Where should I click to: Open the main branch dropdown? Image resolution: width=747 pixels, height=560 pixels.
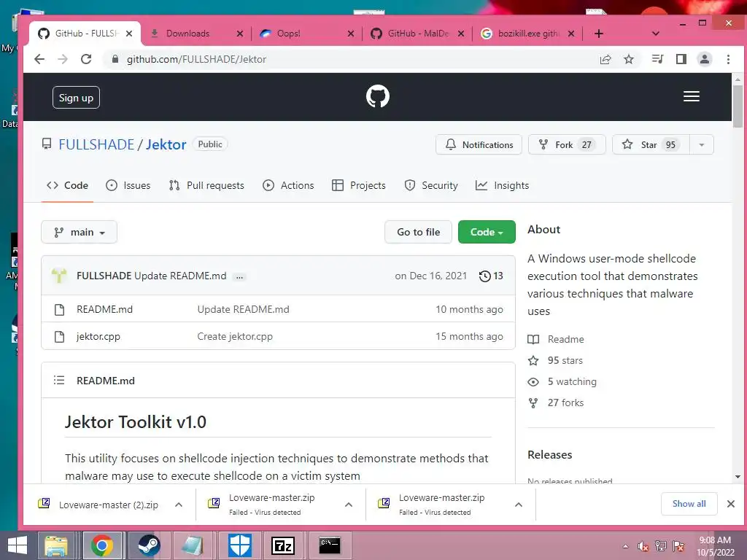[x=79, y=232]
